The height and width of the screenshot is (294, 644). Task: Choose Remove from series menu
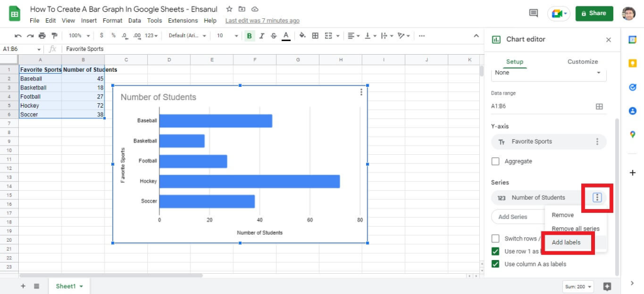[x=563, y=215]
